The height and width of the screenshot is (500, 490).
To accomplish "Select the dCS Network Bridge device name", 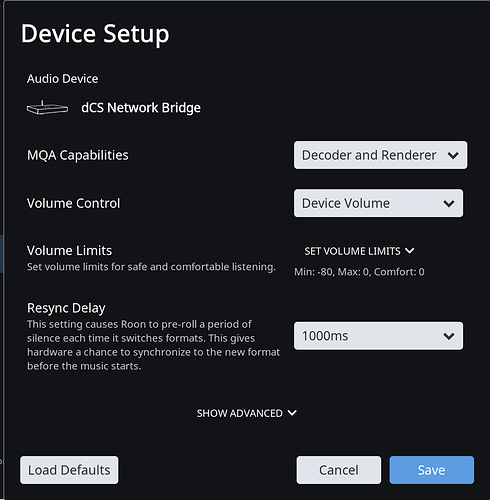I will tap(141, 108).
